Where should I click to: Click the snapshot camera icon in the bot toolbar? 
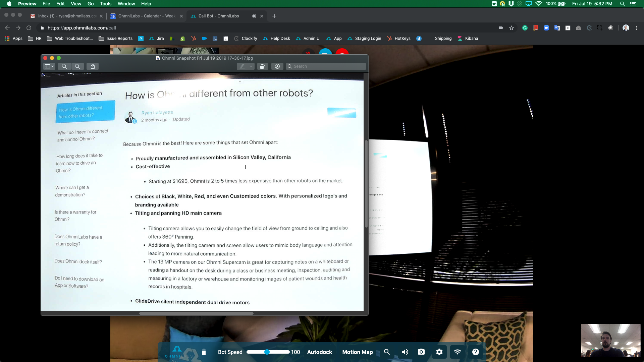(x=421, y=352)
